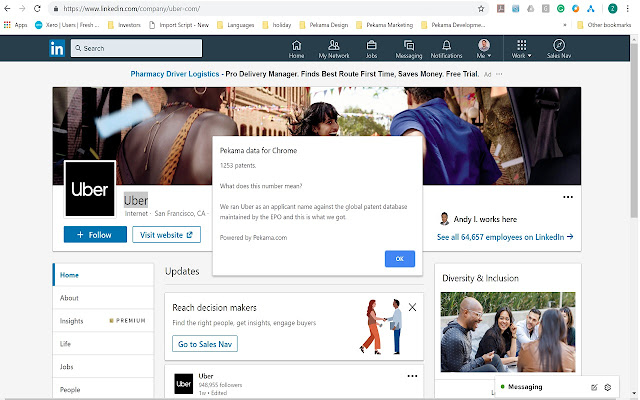Open ad options dots next to Ad label
This screenshot has width=640, height=400.
[499, 74]
